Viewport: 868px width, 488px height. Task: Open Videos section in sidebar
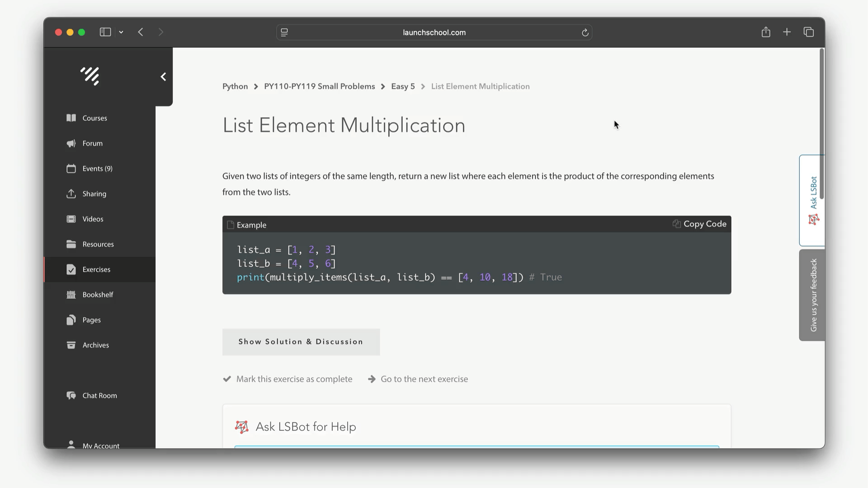(x=93, y=219)
